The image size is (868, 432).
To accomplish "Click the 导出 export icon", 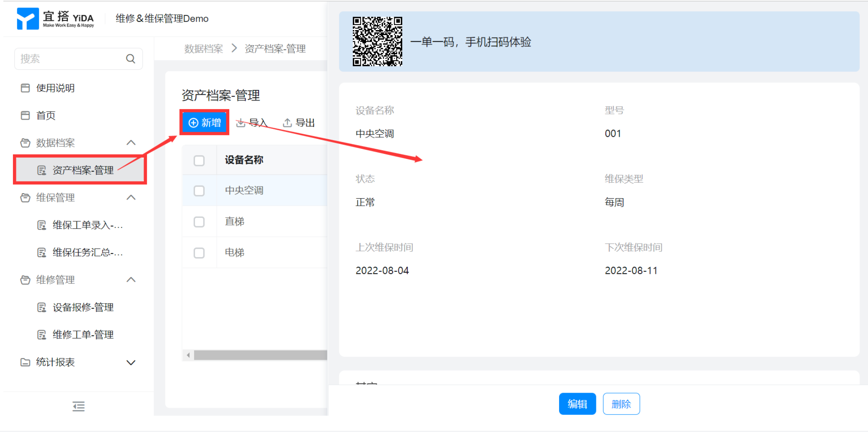I will coord(287,123).
